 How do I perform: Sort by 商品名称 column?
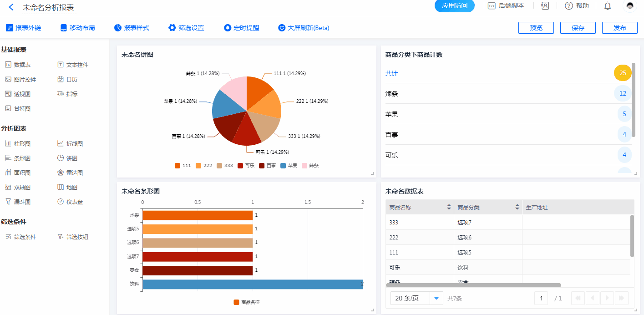449,208
